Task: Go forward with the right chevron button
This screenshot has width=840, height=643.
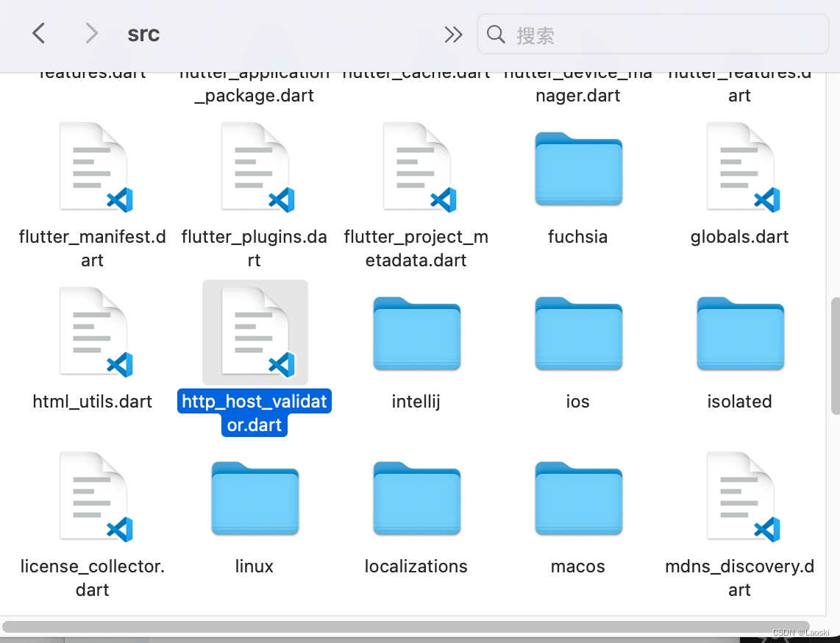Action: tap(92, 34)
